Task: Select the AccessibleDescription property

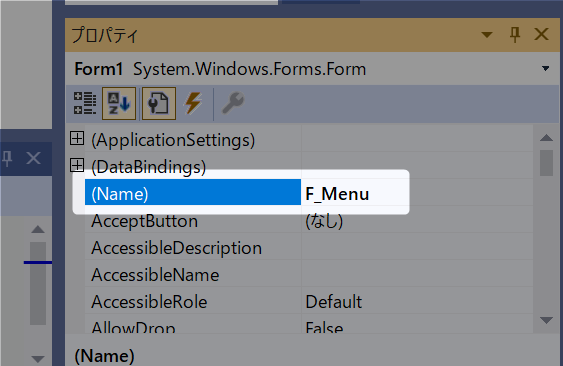Action: (176, 248)
